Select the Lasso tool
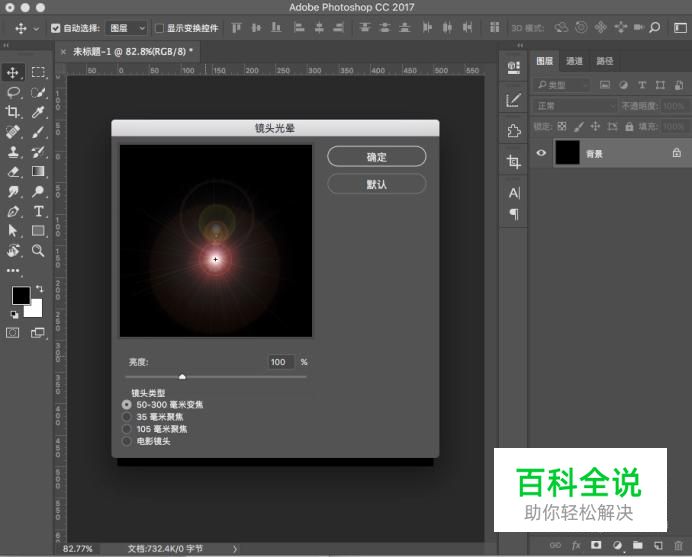This screenshot has height=557, width=692. (x=13, y=92)
